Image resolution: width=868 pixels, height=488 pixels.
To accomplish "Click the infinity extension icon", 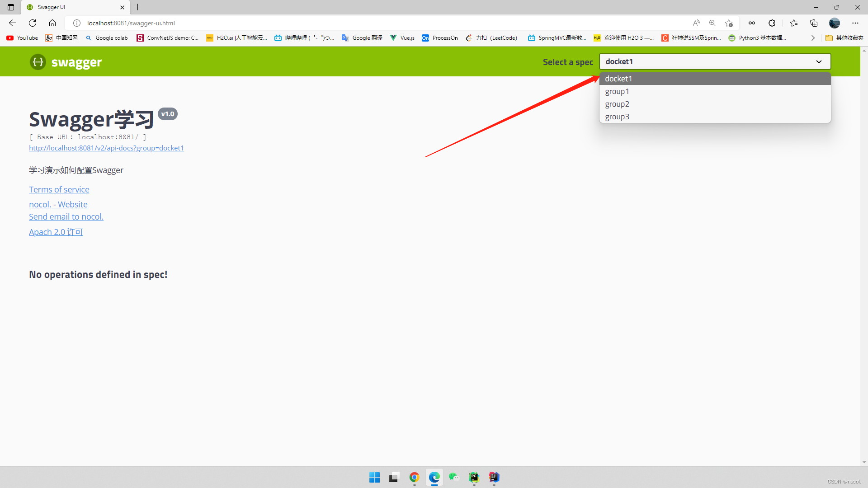I will pos(752,23).
